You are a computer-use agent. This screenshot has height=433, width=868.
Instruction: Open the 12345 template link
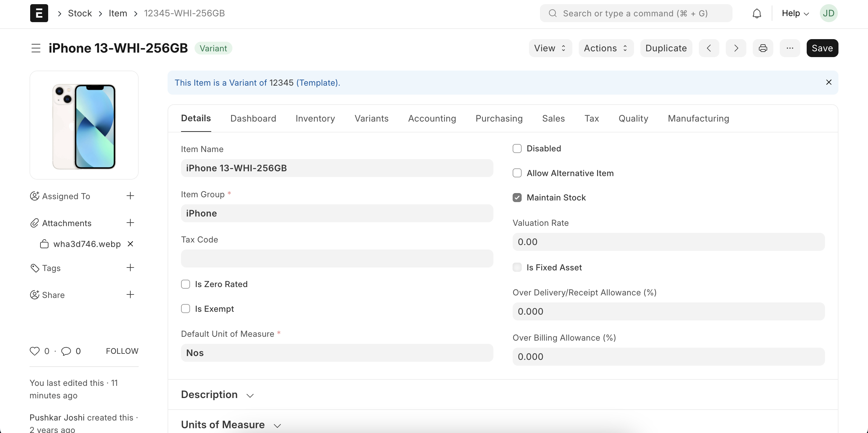pyautogui.click(x=281, y=83)
